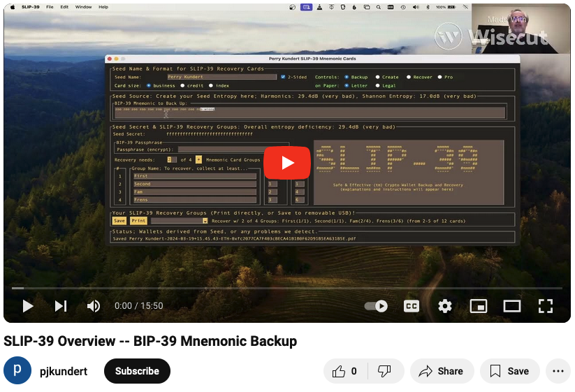Open the player settings gear
Image resolution: width=575 pixels, height=392 pixels.
pyautogui.click(x=445, y=306)
